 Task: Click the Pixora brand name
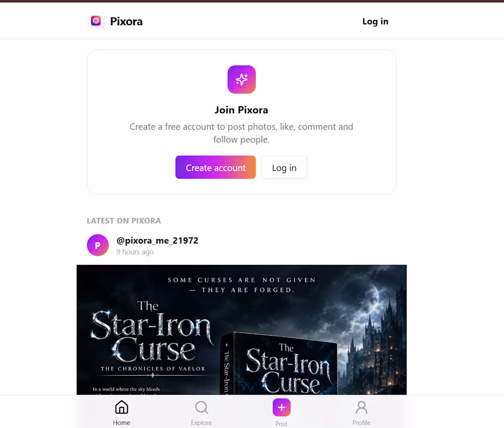coord(126,22)
